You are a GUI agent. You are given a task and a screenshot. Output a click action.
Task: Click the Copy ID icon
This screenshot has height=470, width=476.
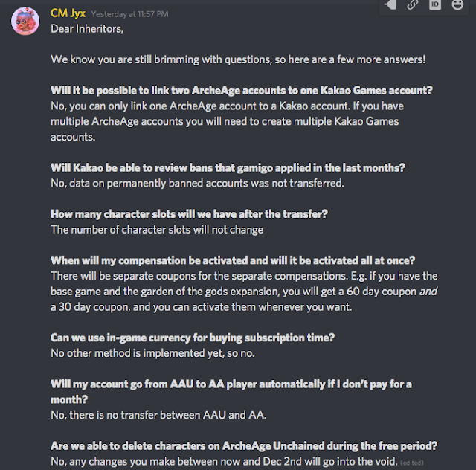click(x=435, y=5)
